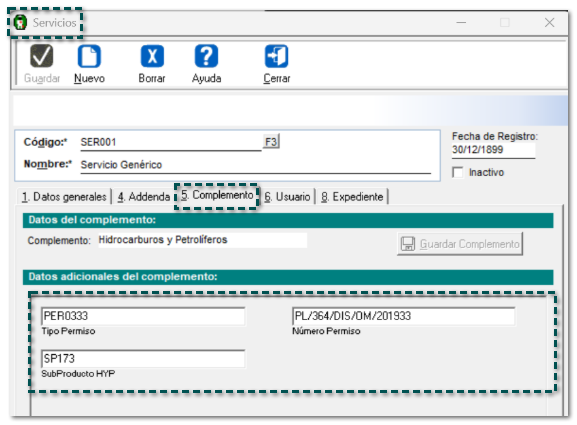Click the floppy disk icon on Guardar Complemento
Image resolution: width=577 pixels, height=425 pixels.
[408, 244]
